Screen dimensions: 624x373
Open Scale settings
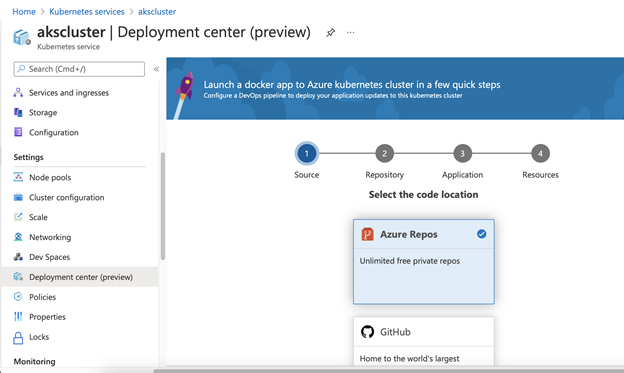[80, 217]
